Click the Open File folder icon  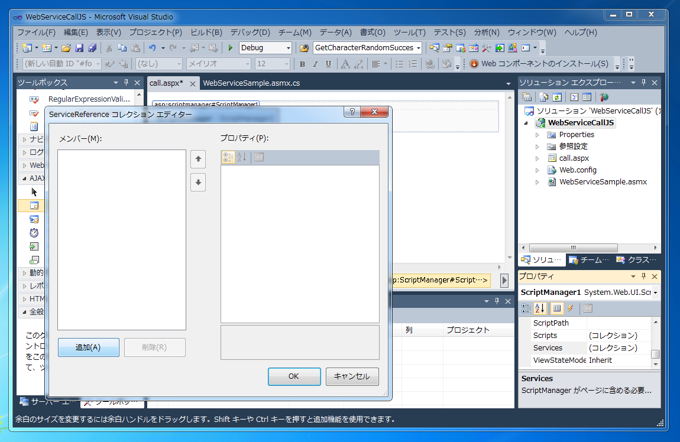coord(66,48)
